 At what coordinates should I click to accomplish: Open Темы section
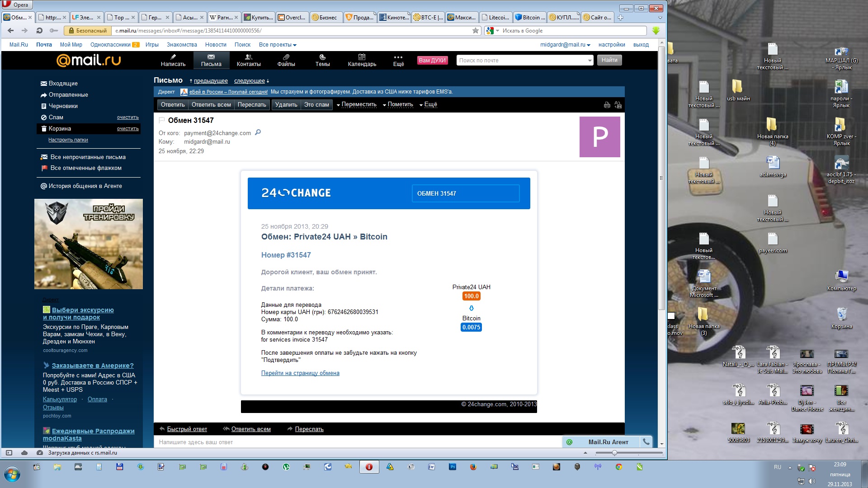click(x=322, y=60)
